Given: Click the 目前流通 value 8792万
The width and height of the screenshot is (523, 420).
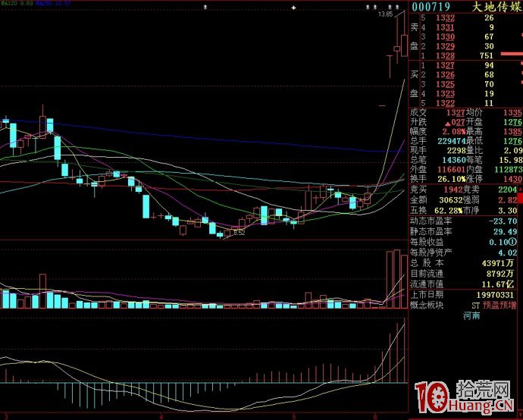Looking at the screenshot, I should point(500,274).
